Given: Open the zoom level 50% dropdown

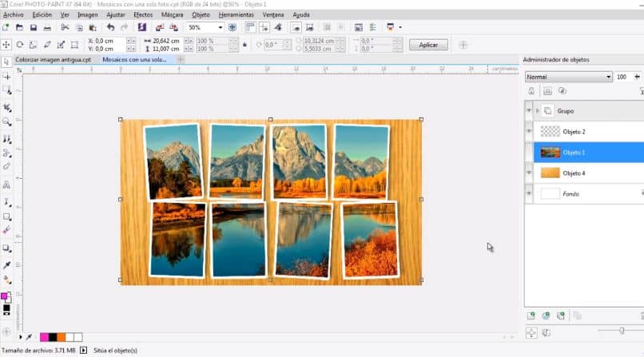Looking at the screenshot, I should point(221,27).
